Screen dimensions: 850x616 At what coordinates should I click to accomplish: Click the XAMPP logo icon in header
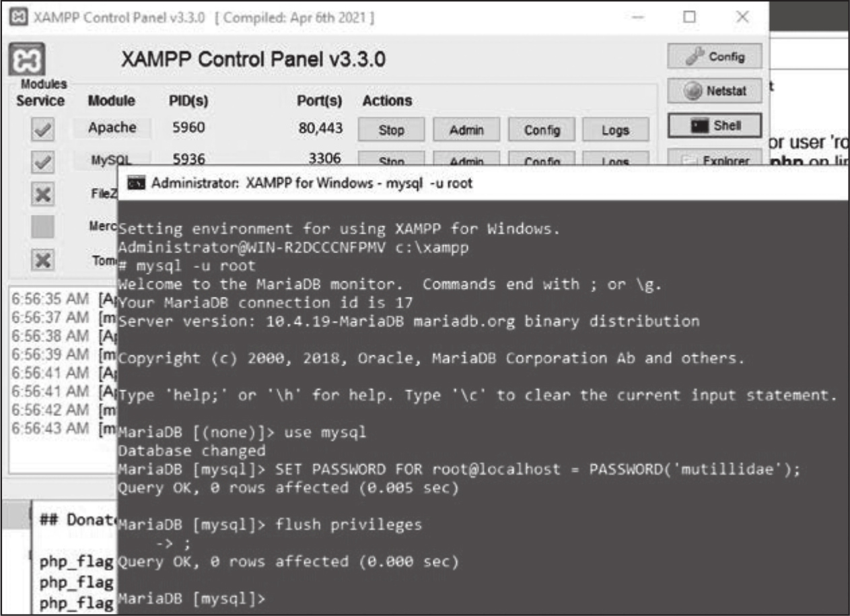pos(28,59)
